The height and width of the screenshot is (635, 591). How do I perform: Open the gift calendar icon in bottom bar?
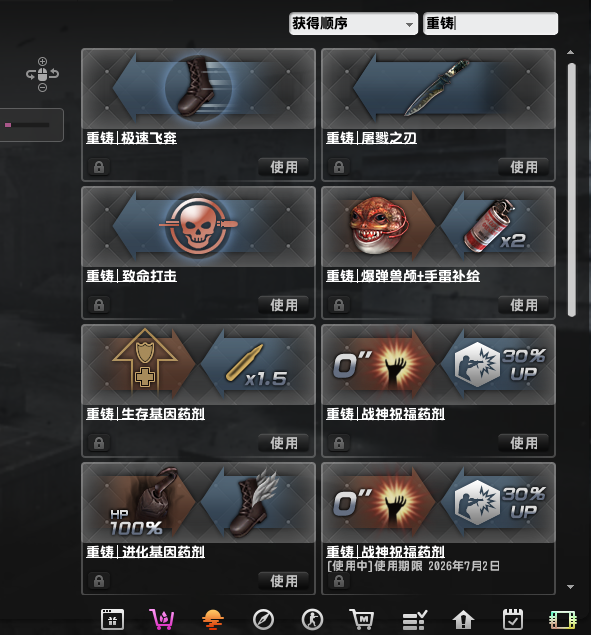click(x=112, y=619)
